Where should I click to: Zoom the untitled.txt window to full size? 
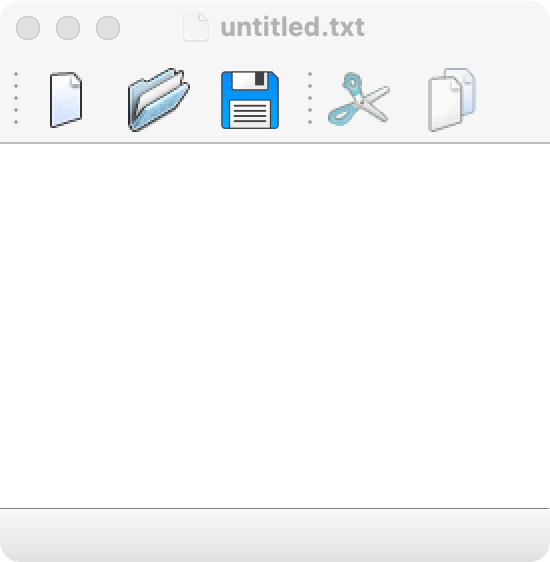coord(108,28)
